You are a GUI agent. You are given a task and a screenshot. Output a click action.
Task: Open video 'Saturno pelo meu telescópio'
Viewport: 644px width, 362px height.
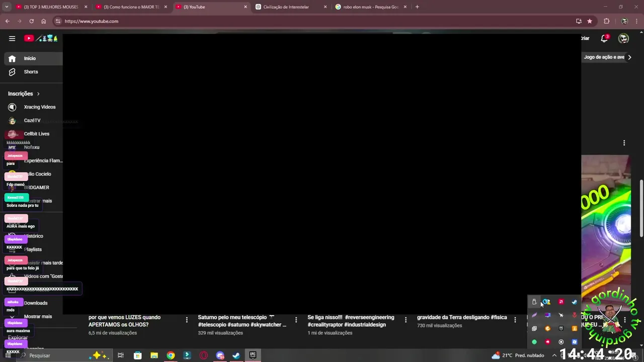242,321
